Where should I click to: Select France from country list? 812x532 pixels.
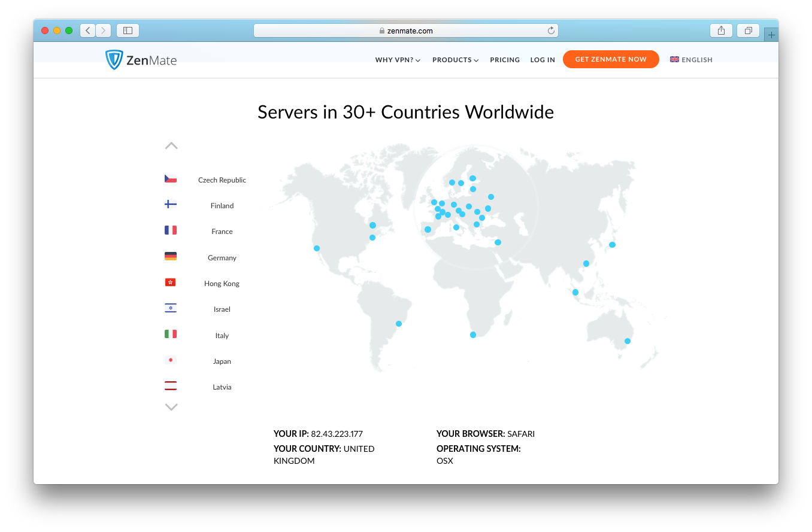click(x=222, y=232)
